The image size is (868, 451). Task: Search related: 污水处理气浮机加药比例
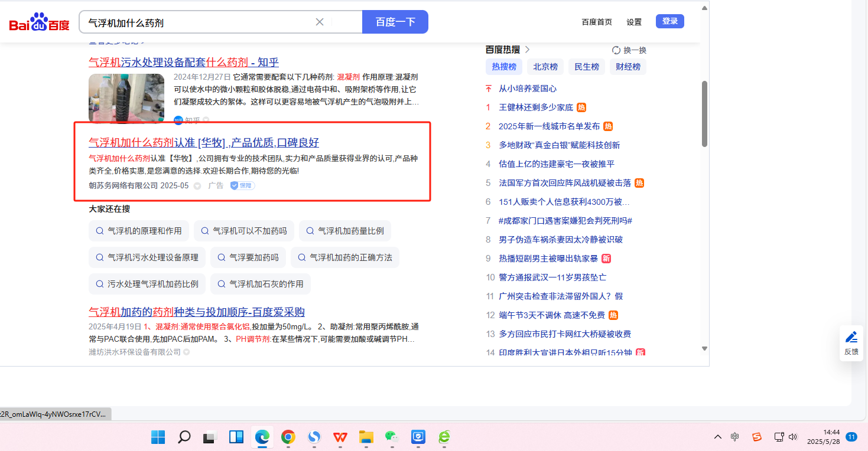click(x=147, y=284)
